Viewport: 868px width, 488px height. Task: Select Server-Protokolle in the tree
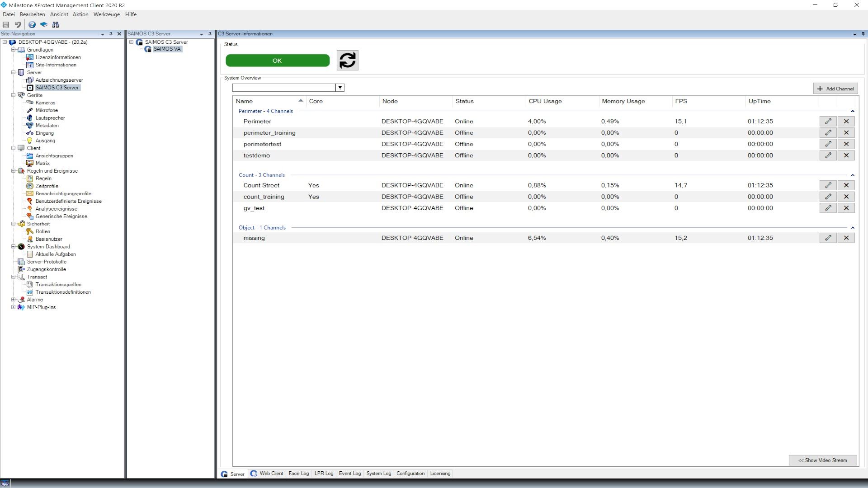tap(47, 262)
